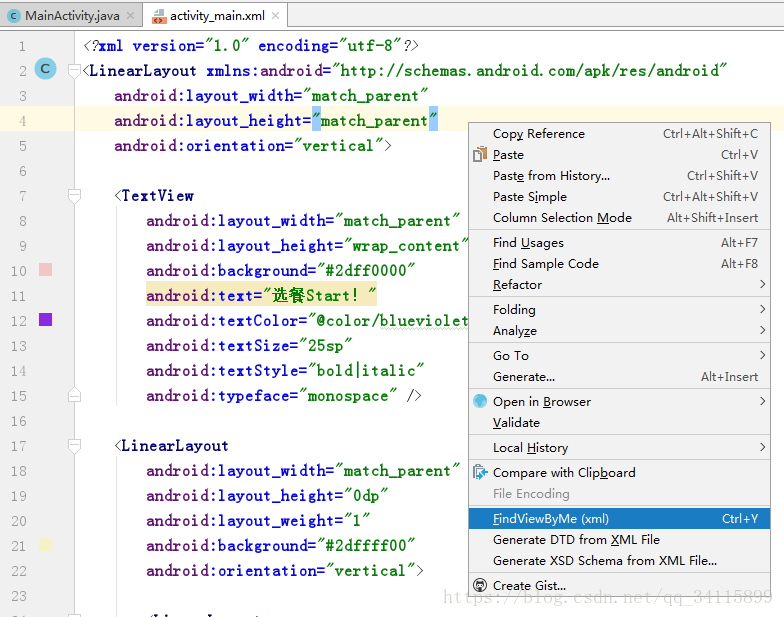Close the MainActivity.java tab

point(130,16)
